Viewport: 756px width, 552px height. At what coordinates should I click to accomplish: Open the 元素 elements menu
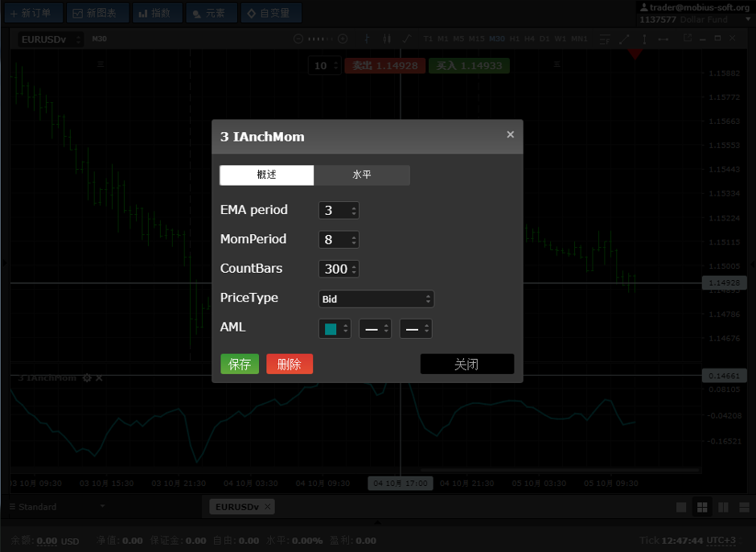coord(212,13)
